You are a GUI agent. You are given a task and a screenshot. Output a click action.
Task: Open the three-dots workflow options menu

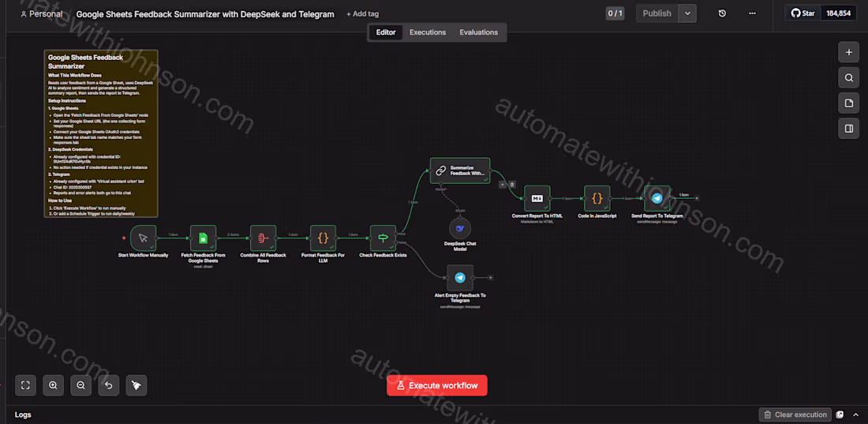click(x=752, y=13)
